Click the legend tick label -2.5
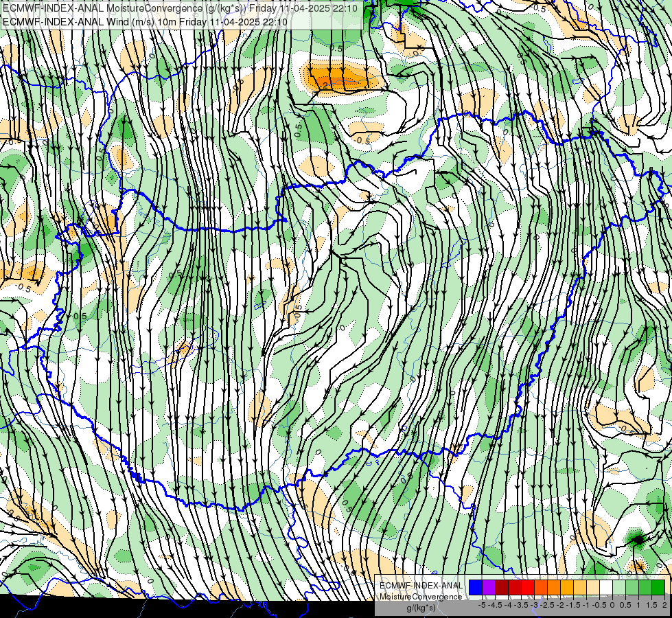This screenshot has width=672, height=618. pyautogui.click(x=547, y=605)
